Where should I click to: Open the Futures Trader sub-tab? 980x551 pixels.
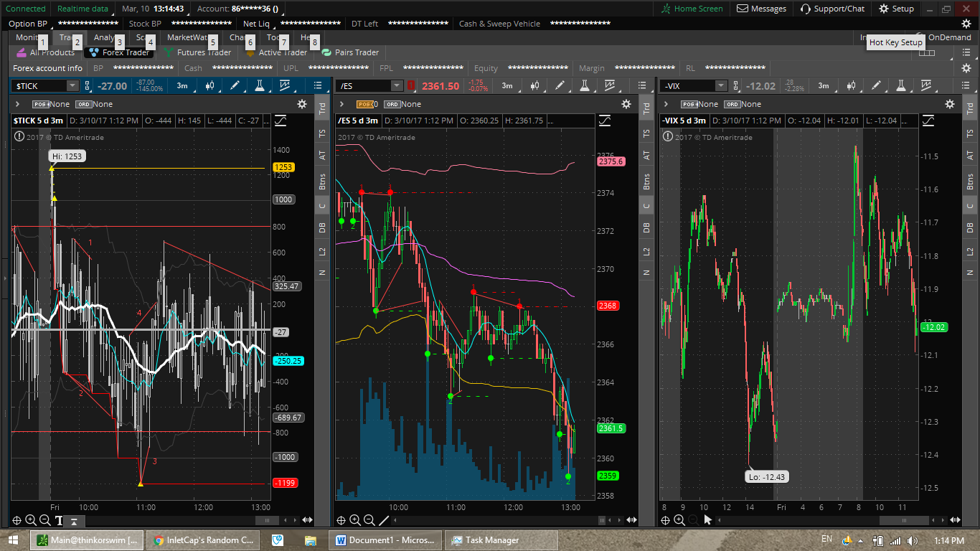pos(197,52)
